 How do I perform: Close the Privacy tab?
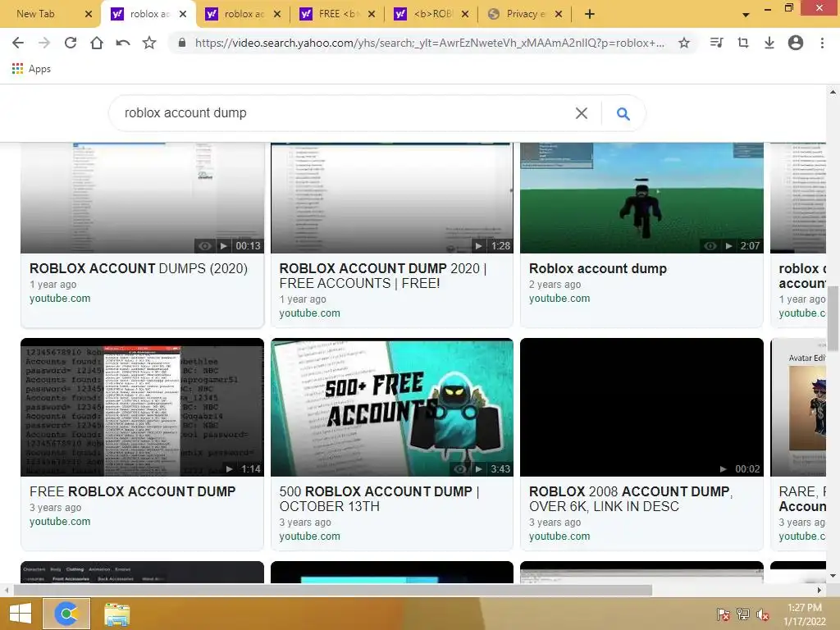pos(558,14)
